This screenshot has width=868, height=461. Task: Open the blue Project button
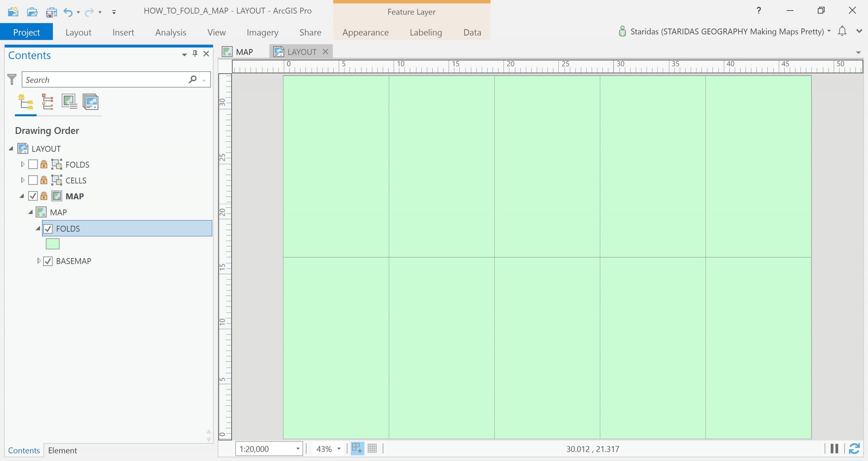(x=26, y=32)
